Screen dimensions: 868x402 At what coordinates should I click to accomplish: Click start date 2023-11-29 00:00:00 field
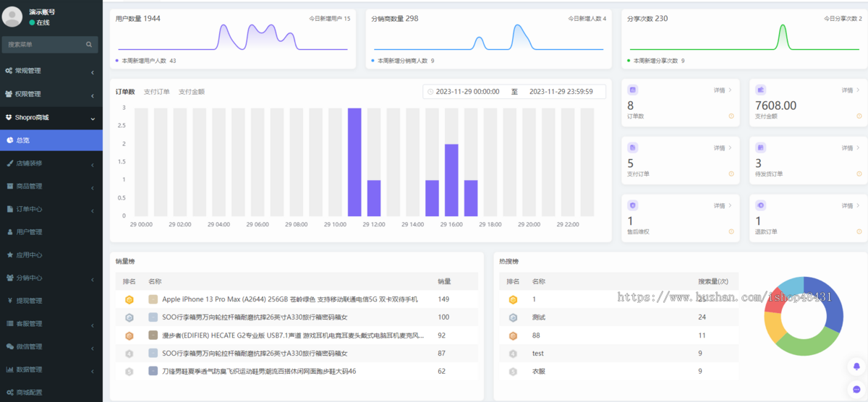click(467, 92)
